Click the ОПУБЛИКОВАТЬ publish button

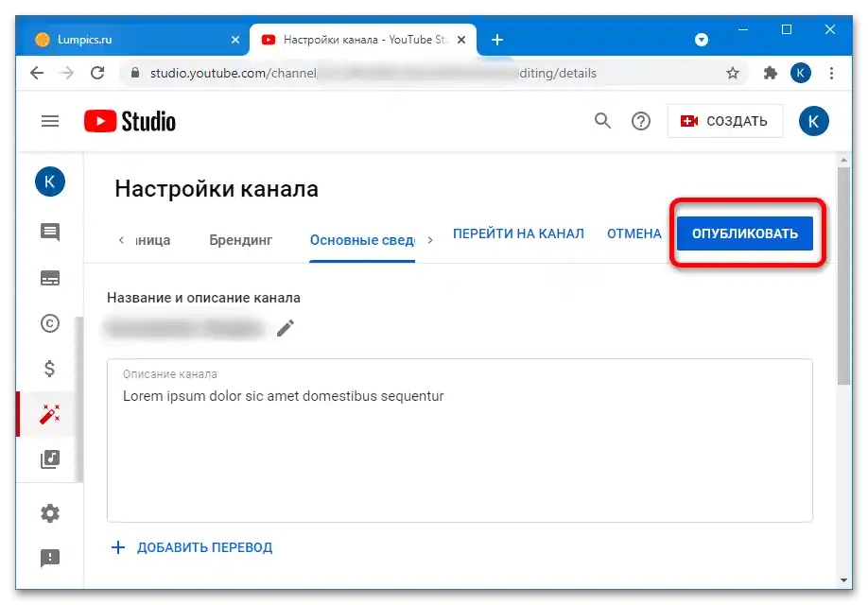click(744, 233)
